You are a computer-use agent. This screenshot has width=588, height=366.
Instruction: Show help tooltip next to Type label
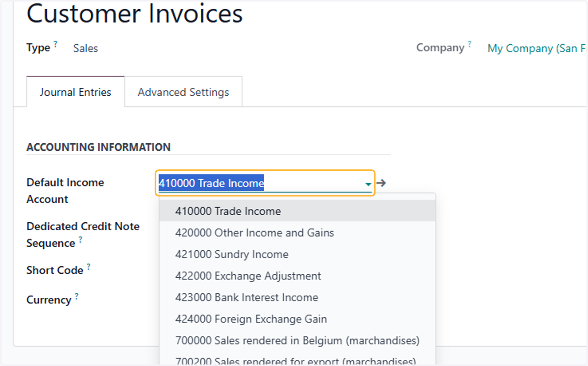55,44
